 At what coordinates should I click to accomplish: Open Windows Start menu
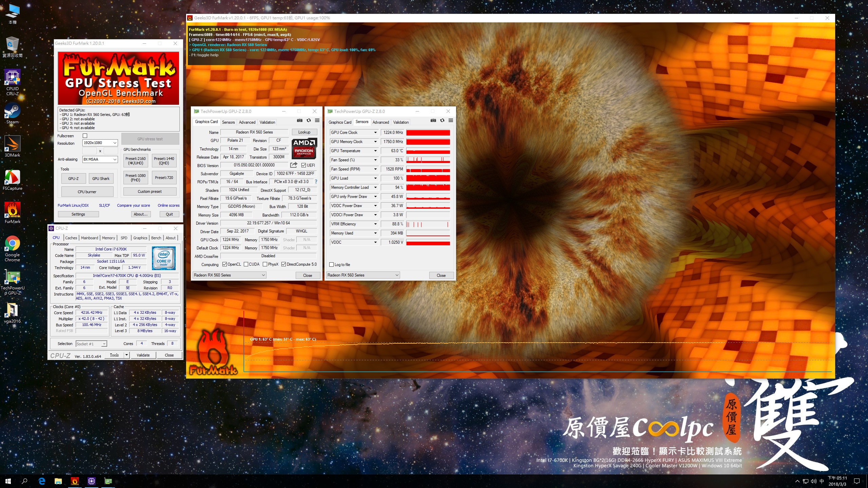click(8, 481)
